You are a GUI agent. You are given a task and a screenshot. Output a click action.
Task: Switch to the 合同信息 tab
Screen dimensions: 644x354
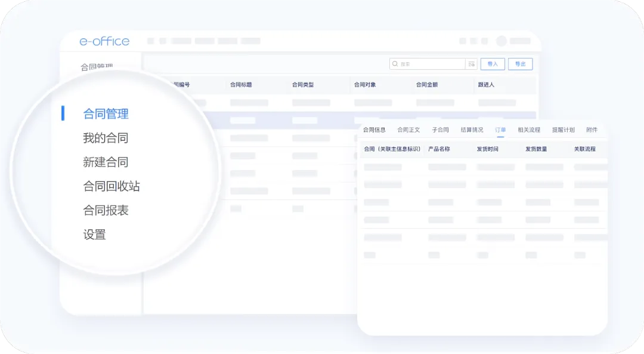pyautogui.click(x=374, y=130)
